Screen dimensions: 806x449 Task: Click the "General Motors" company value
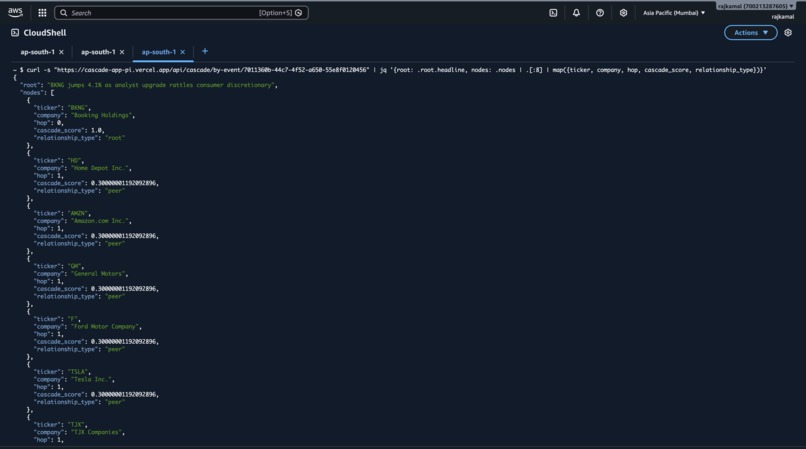(x=98, y=274)
